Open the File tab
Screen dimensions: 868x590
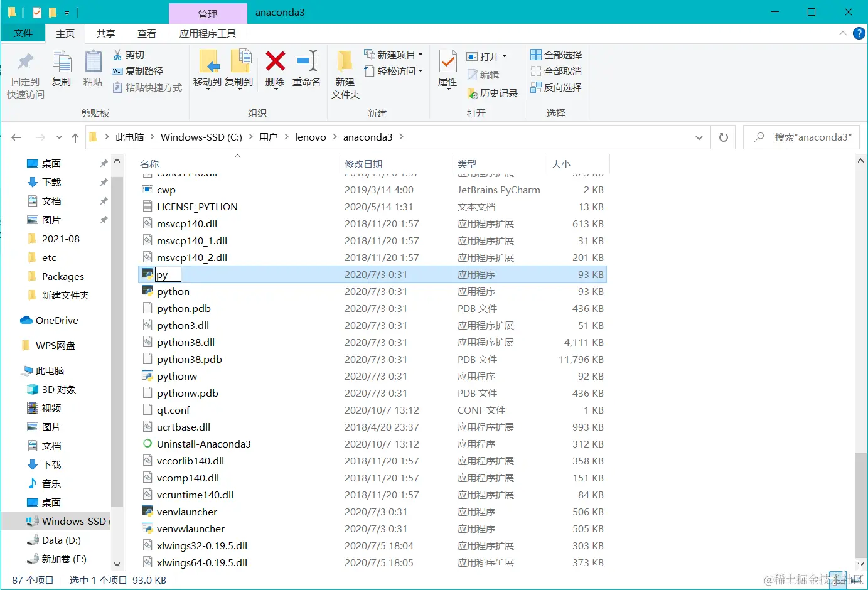click(23, 33)
